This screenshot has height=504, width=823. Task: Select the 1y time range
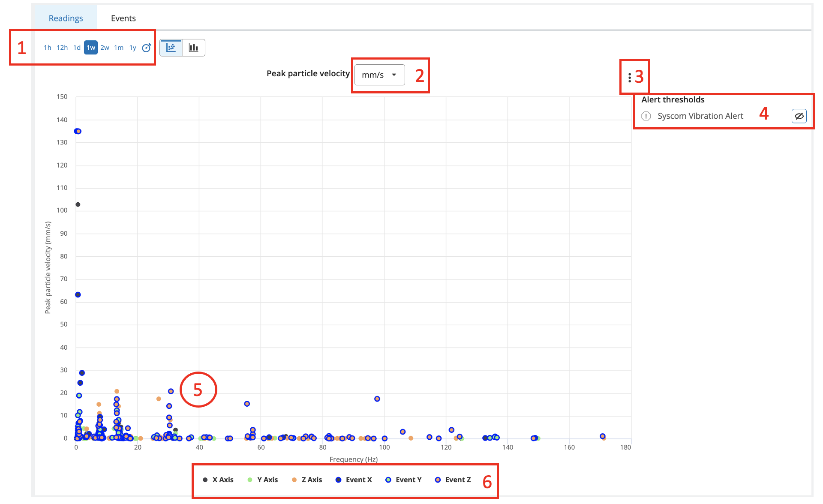tap(133, 48)
